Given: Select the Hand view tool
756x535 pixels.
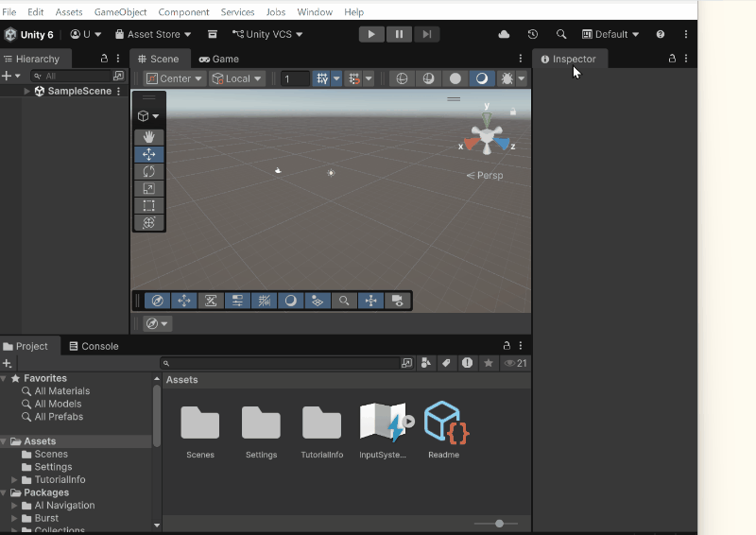Looking at the screenshot, I should pos(148,137).
